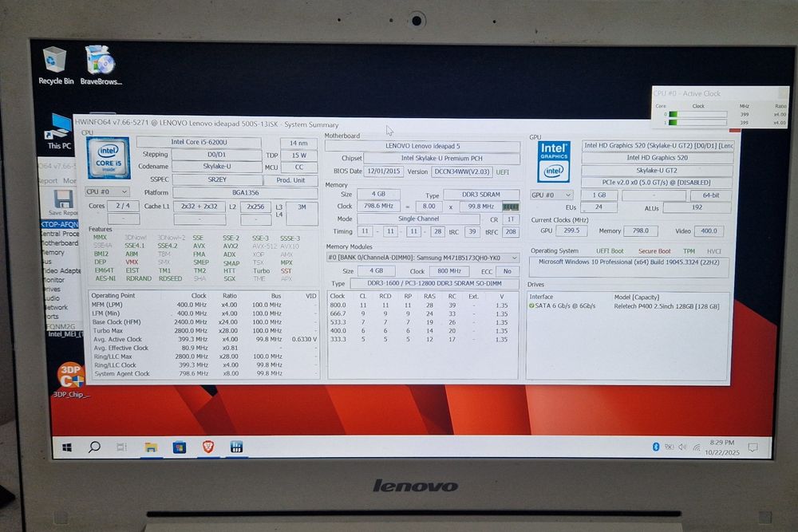Click the Core 1 clock bar in Active Clock
798x532 pixels.
point(697,123)
